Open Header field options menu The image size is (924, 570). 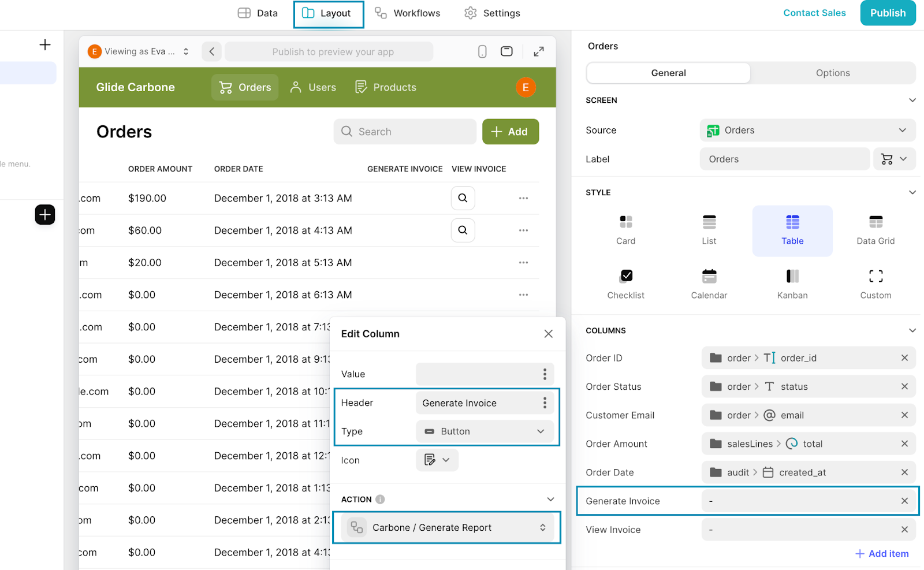click(x=545, y=403)
